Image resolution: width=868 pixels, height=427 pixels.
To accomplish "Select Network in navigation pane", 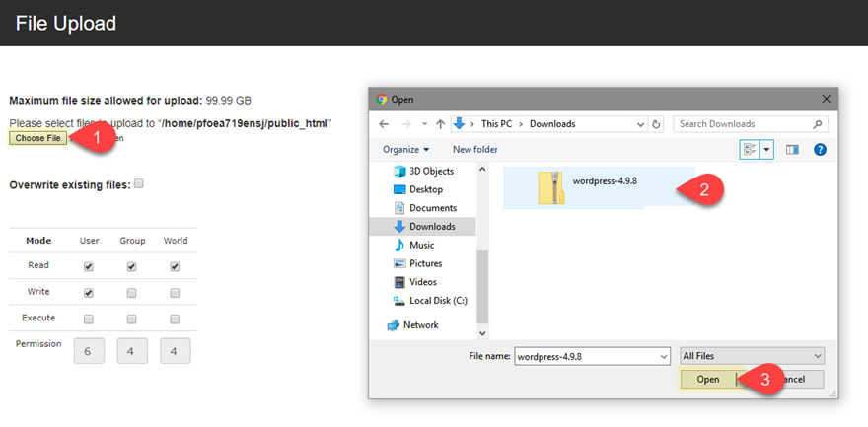I will pos(413,325).
